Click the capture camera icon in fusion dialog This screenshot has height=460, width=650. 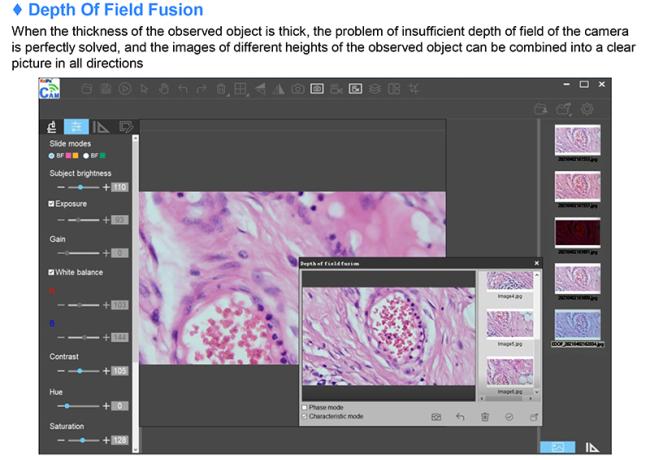[x=436, y=416]
